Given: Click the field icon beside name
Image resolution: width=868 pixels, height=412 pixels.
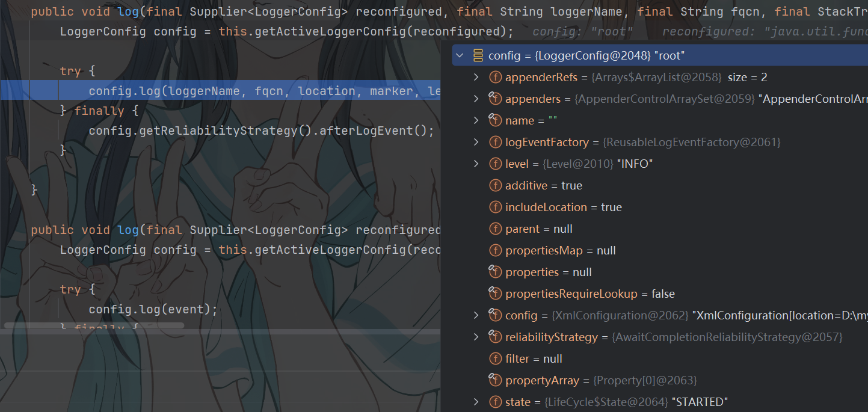Looking at the screenshot, I should pyautogui.click(x=495, y=121).
